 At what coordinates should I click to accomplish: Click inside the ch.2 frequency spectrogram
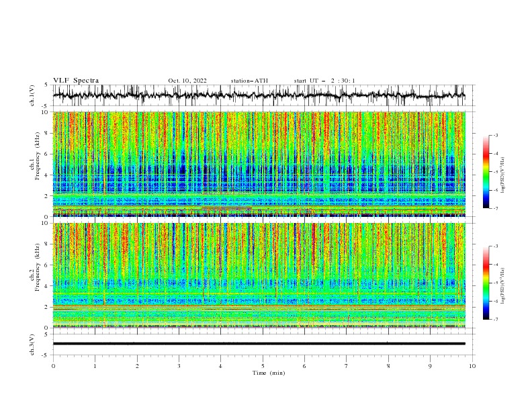click(x=259, y=275)
